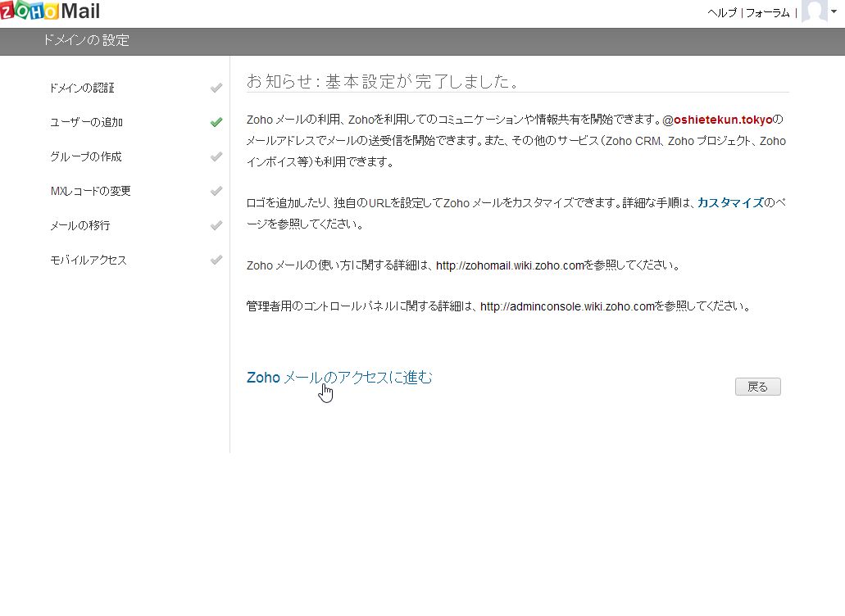
Task: Select ユーザーの追加 step in sidebar
Action: tap(86, 122)
